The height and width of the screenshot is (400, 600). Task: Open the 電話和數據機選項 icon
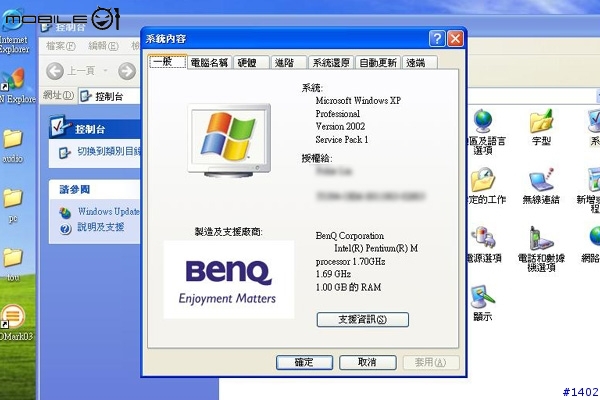click(541, 249)
